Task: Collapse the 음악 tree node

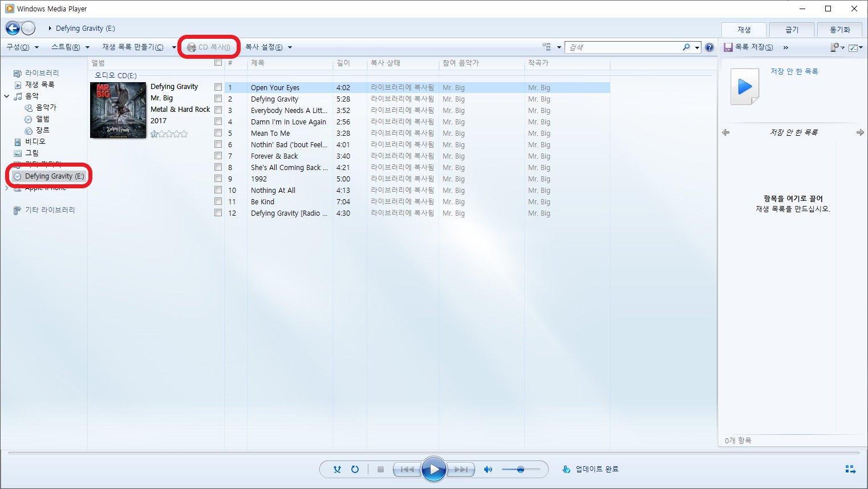Action: (7, 96)
